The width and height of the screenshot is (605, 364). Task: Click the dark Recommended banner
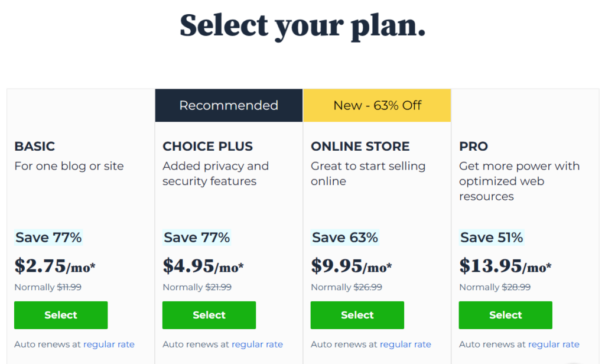(229, 106)
